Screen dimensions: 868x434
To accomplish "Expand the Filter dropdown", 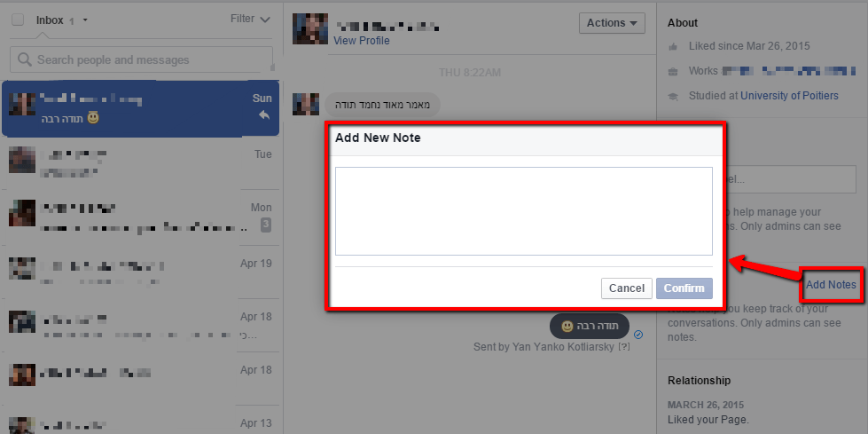I will click(x=250, y=19).
